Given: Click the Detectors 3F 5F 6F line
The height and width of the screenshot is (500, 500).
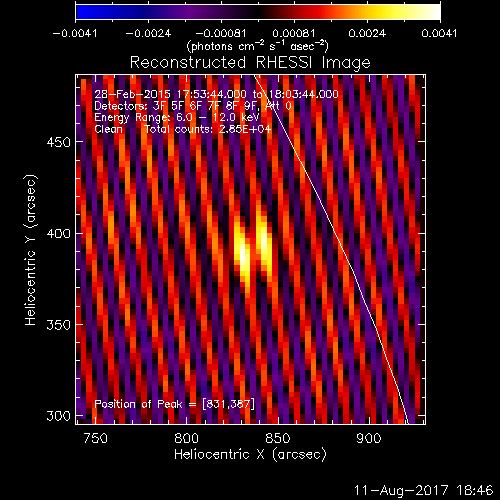Looking at the screenshot, I should point(193,106).
